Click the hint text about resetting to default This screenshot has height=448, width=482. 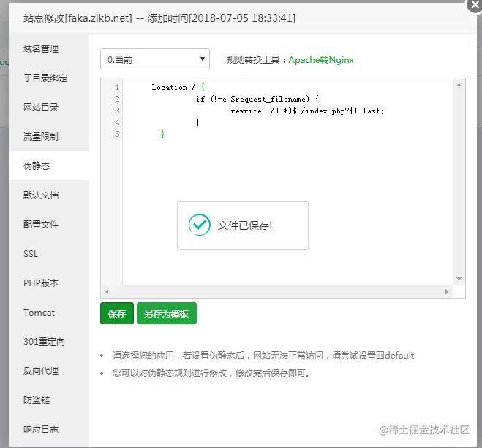[x=263, y=355]
